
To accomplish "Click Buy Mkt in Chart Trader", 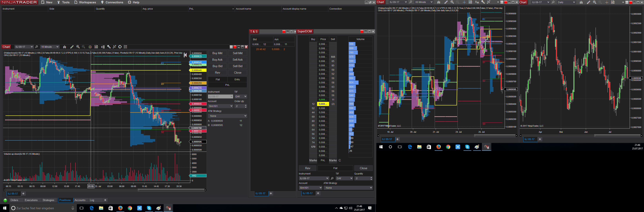I will coord(217,53).
